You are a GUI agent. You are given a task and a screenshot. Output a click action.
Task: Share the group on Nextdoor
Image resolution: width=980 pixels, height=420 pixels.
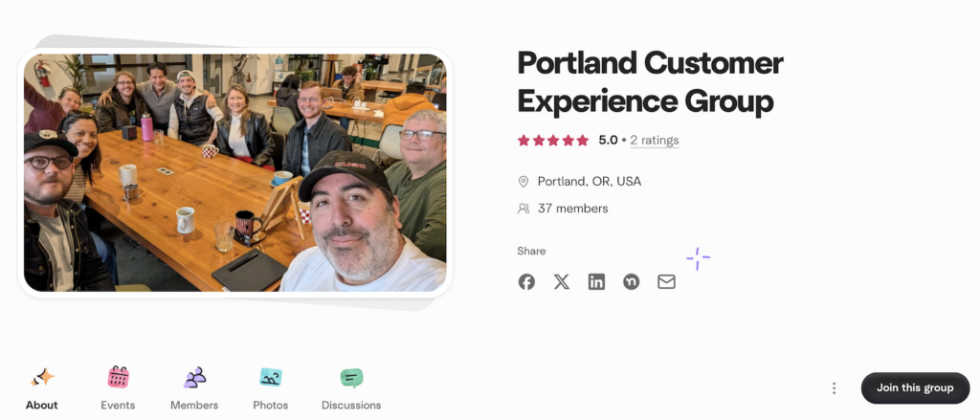632,282
